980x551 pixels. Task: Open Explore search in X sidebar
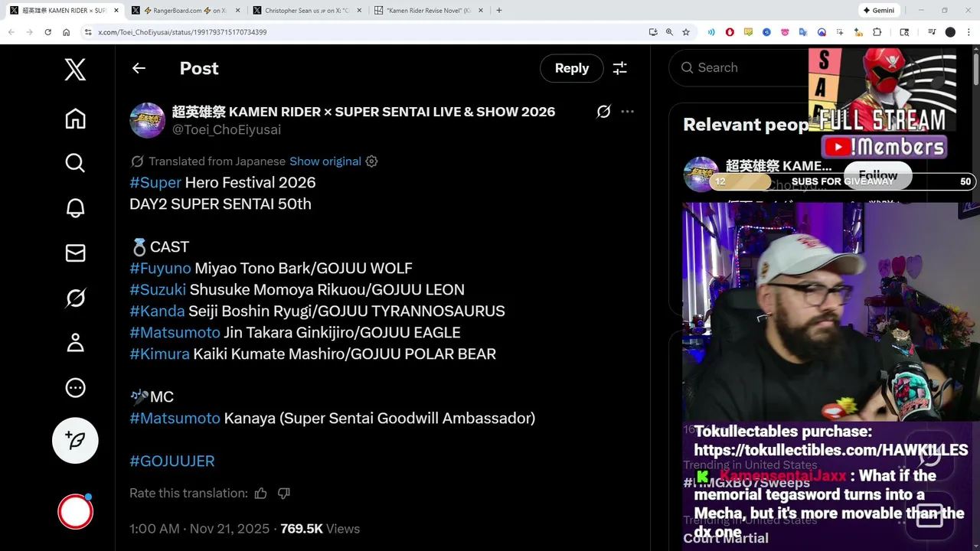75,163
